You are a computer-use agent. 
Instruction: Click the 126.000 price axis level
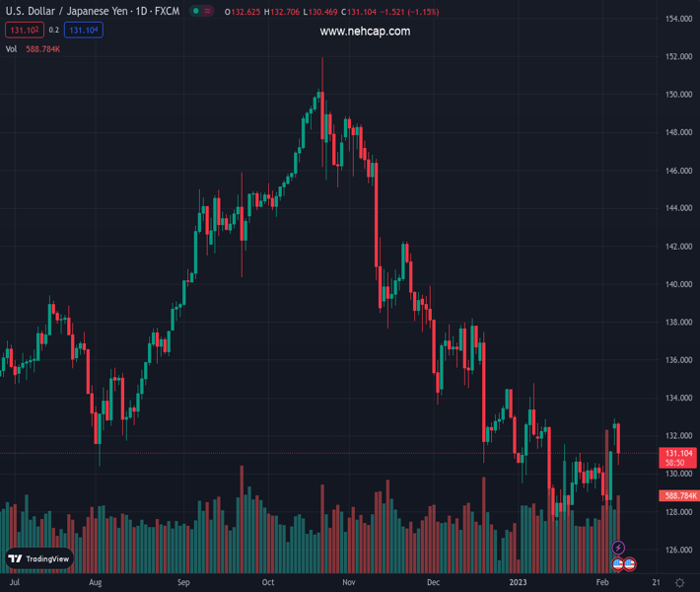click(675, 550)
